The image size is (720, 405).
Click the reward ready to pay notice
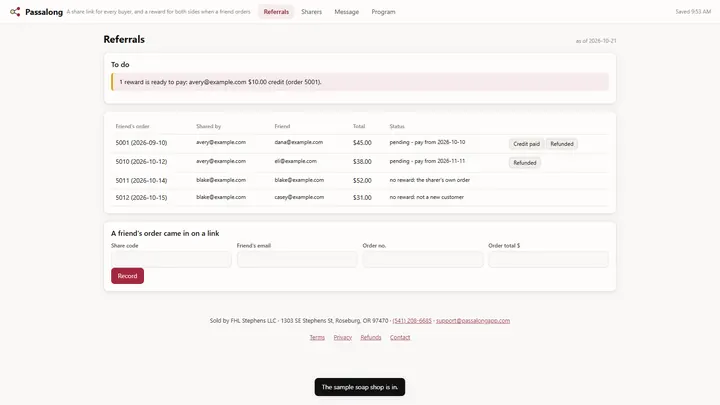[x=360, y=82]
